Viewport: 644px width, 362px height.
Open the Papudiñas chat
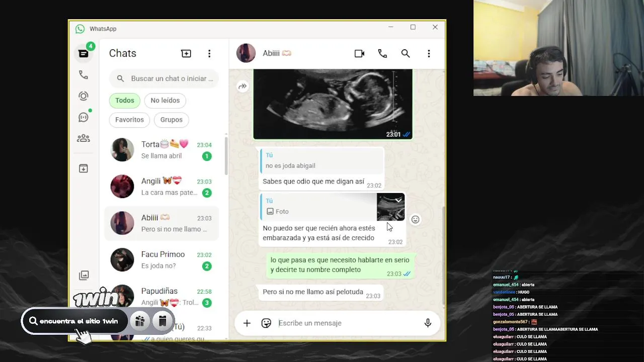(162, 297)
